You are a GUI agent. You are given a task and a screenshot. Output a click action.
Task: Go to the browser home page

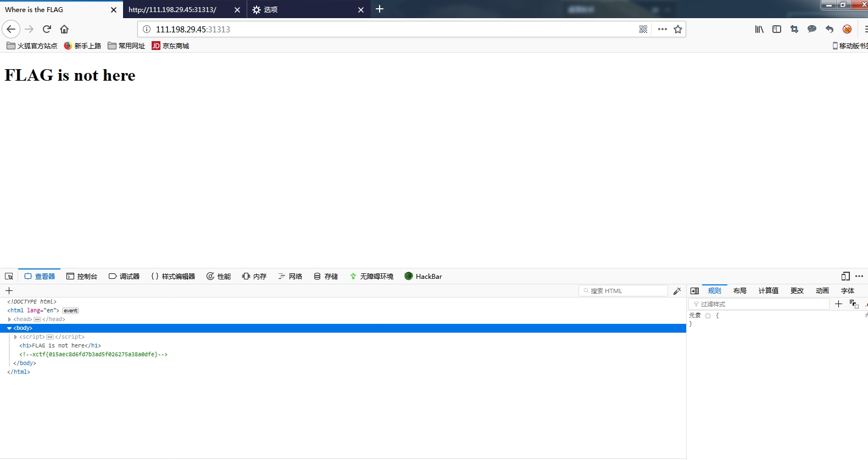tap(64, 29)
